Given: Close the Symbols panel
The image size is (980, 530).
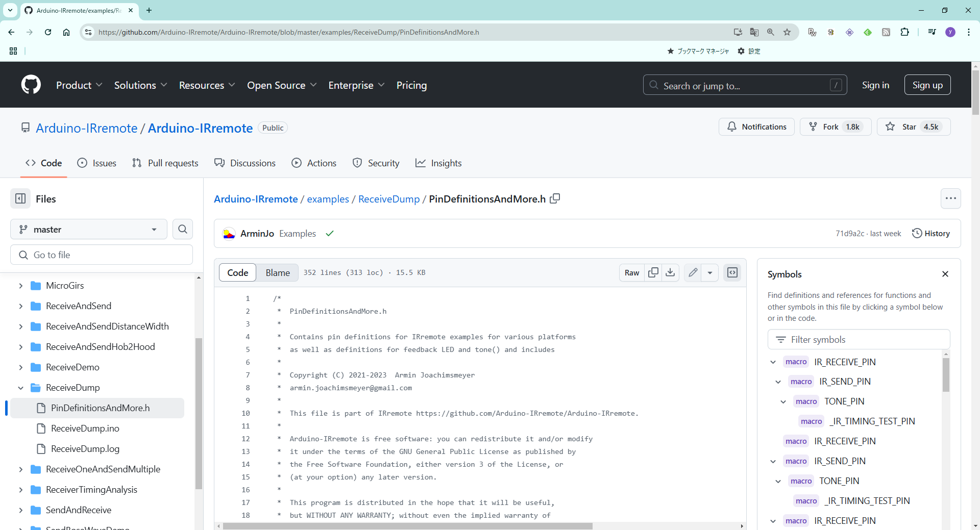Looking at the screenshot, I should pyautogui.click(x=945, y=274).
